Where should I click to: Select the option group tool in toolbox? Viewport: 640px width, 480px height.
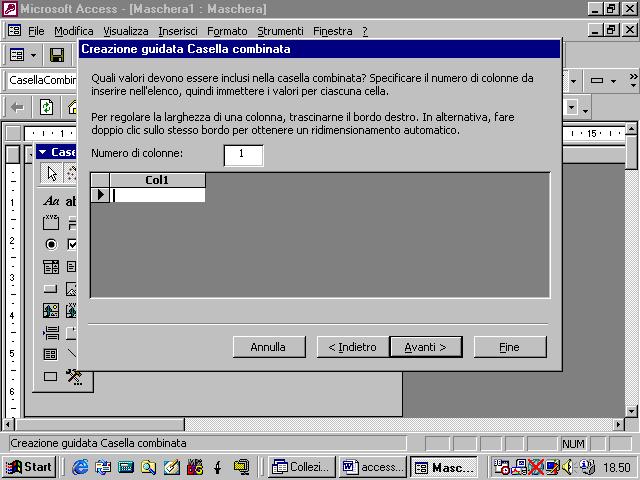pyautogui.click(x=51, y=223)
